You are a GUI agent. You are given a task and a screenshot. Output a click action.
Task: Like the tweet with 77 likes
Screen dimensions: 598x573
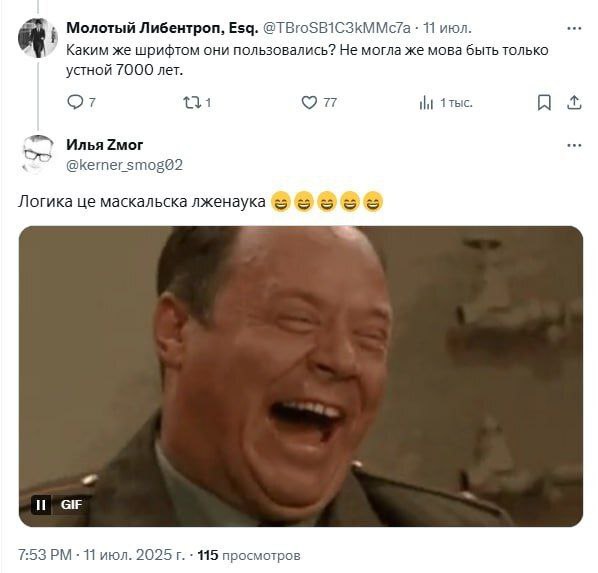pos(309,102)
